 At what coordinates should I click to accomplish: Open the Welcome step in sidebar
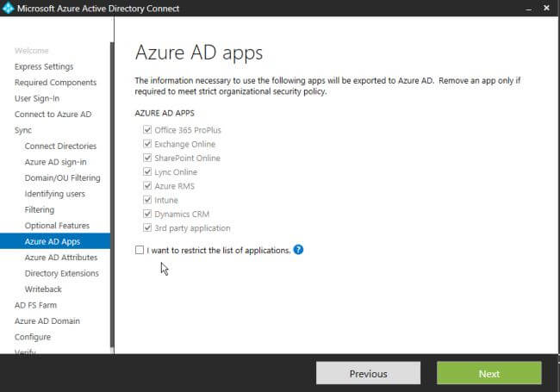[31, 51]
